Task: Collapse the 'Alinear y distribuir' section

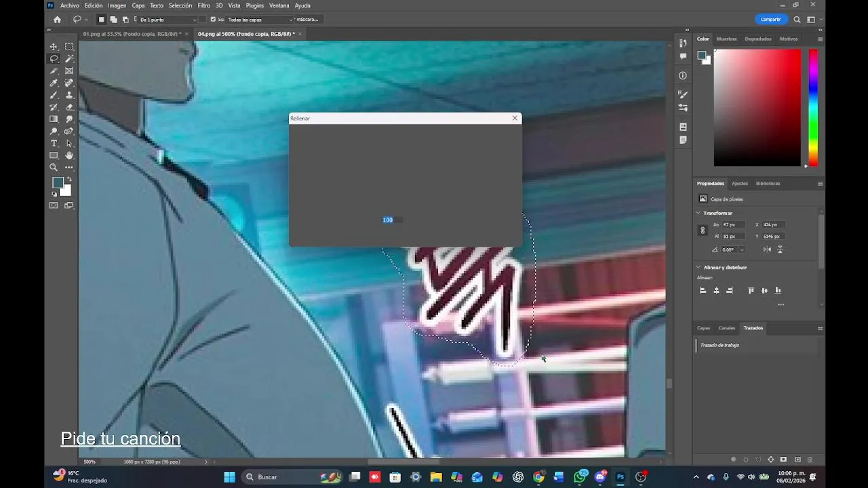Action: pyautogui.click(x=698, y=267)
